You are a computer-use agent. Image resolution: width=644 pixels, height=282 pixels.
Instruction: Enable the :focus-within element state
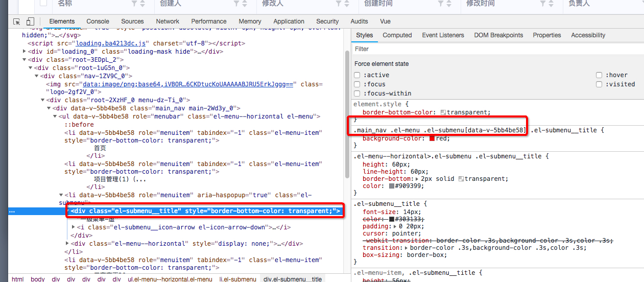pyautogui.click(x=357, y=93)
